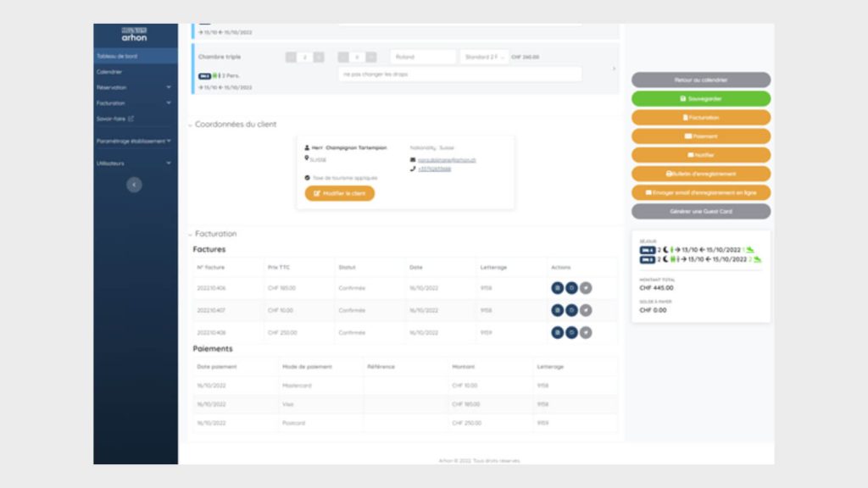
Task: Click the Générer une Guest Card button
Action: click(701, 211)
